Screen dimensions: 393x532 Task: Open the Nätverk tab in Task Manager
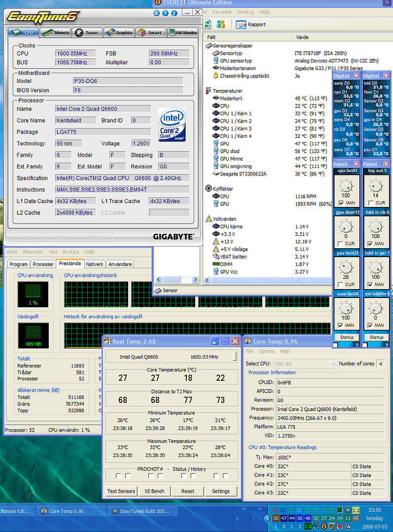pos(95,264)
